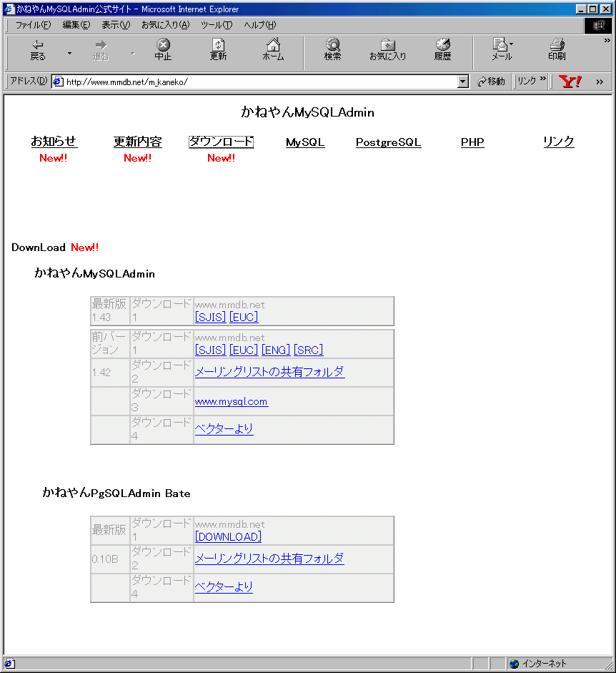The image size is (616, 673).
Task: Open Favorites (お気に入り) toolbar icon
Action: point(388,50)
